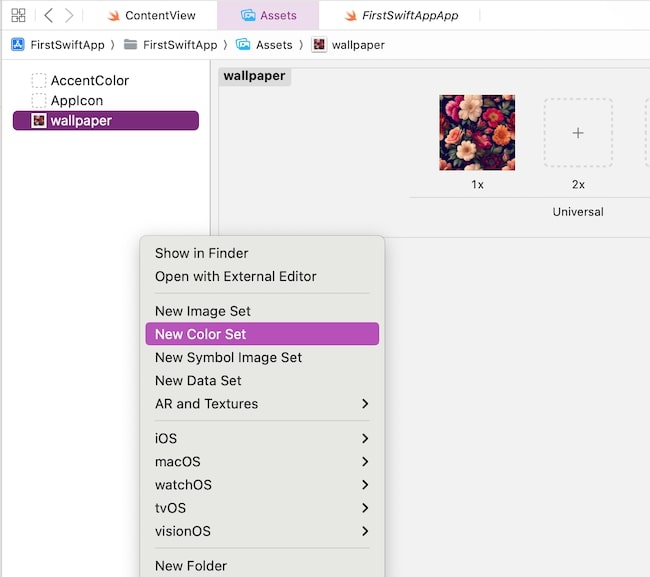This screenshot has height=577, width=650.
Task: Click Show in Finder
Action: [x=202, y=253]
